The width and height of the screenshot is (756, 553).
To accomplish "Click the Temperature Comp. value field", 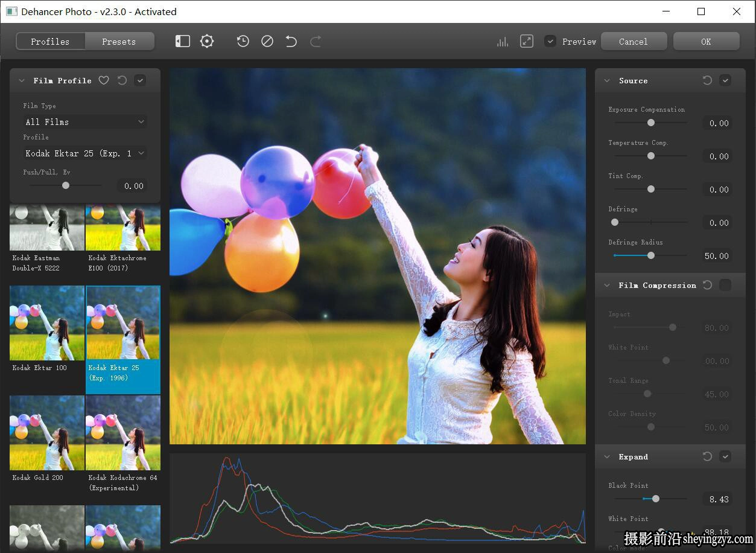I will pos(717,156).
